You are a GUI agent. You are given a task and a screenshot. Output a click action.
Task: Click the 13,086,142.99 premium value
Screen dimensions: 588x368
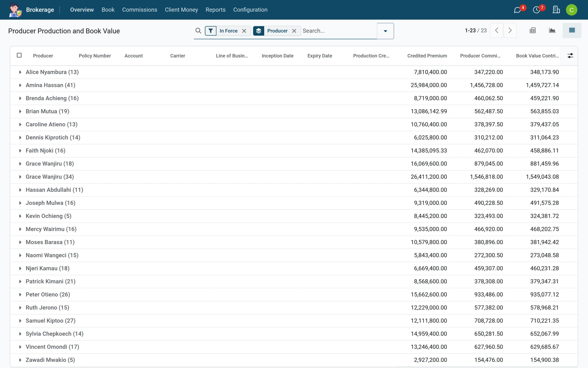coord(429,111)
